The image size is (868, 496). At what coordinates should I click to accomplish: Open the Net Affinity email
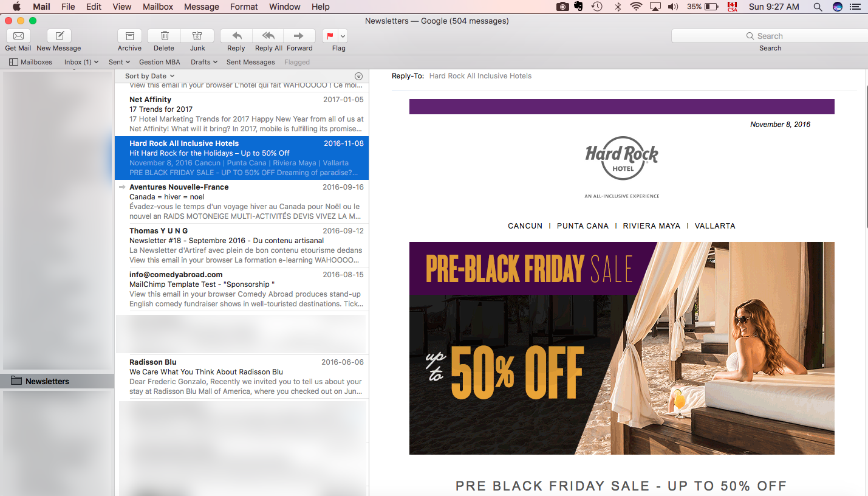pos(242,114)
